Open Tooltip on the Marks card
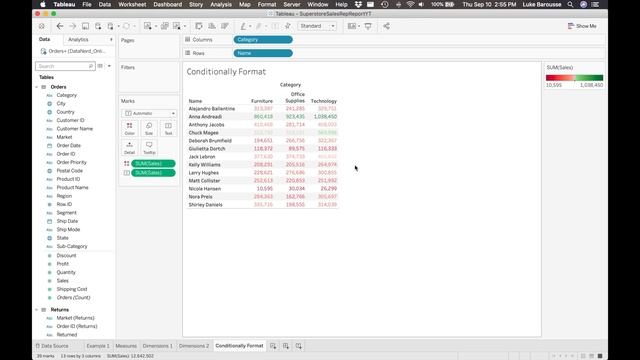The height and width of the screenshot is (360, 640). [x=149, y=148]
